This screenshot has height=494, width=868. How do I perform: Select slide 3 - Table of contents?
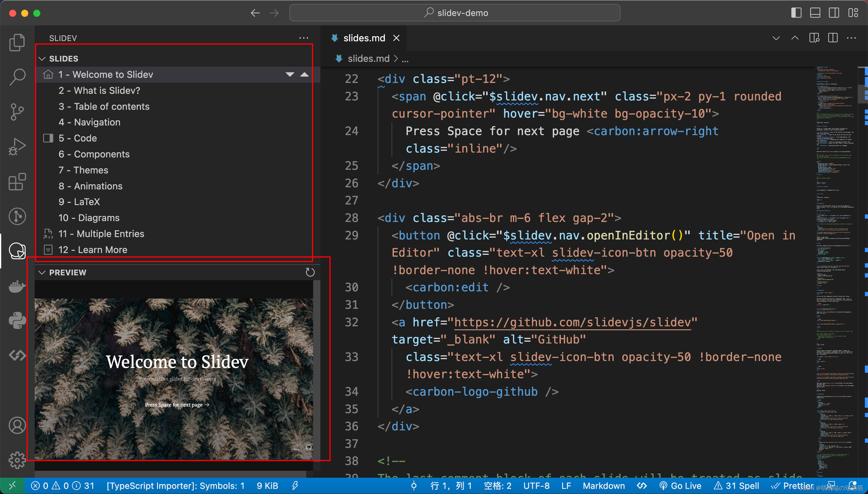pyautogui.click(x=178, y=106)
